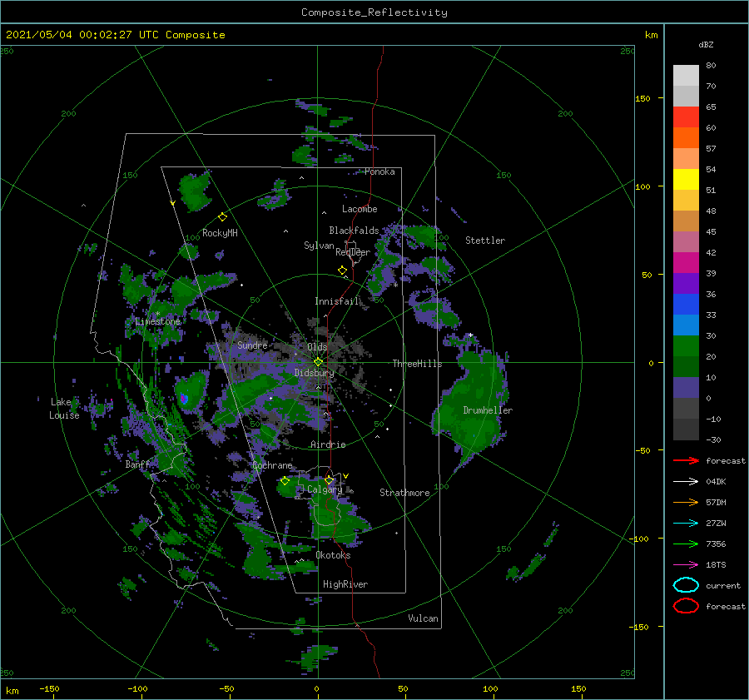Click the magenta 18TS arrow icon

point(686,565)
